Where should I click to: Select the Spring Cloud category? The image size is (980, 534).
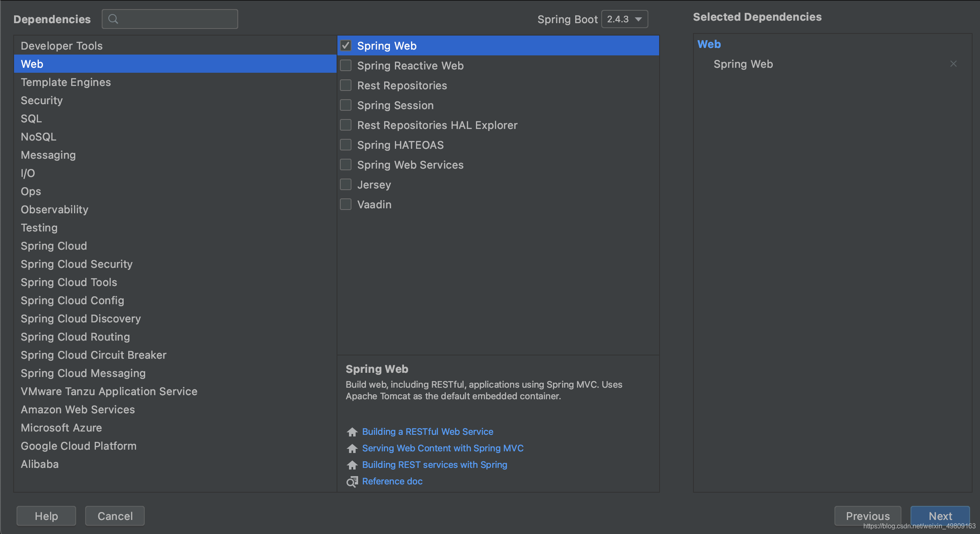pos(175,246)
